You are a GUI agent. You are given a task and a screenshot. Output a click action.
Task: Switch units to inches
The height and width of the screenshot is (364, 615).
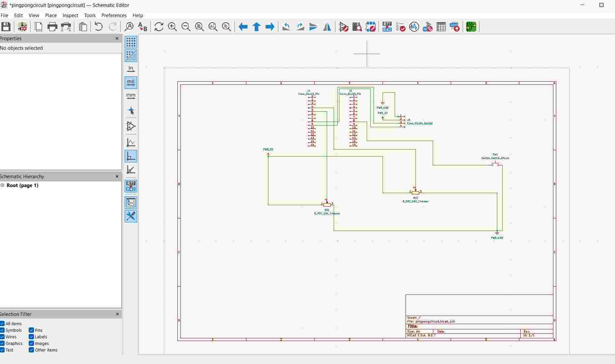131,69
